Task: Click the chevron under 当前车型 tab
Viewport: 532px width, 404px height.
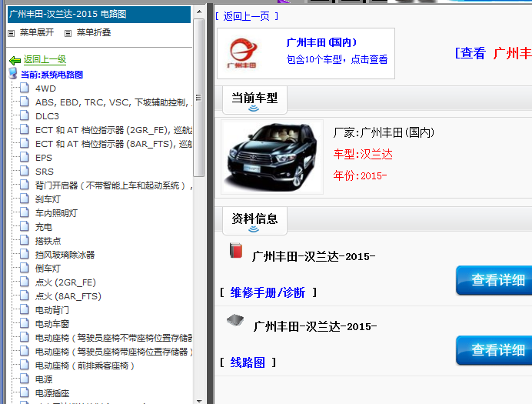Action: click(x=254, y=109)
